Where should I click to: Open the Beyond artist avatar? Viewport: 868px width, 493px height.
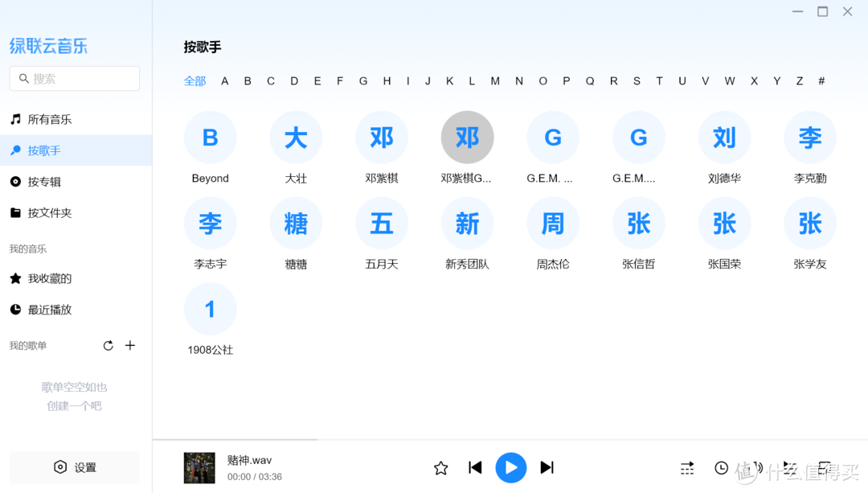(x=211, y=138)
